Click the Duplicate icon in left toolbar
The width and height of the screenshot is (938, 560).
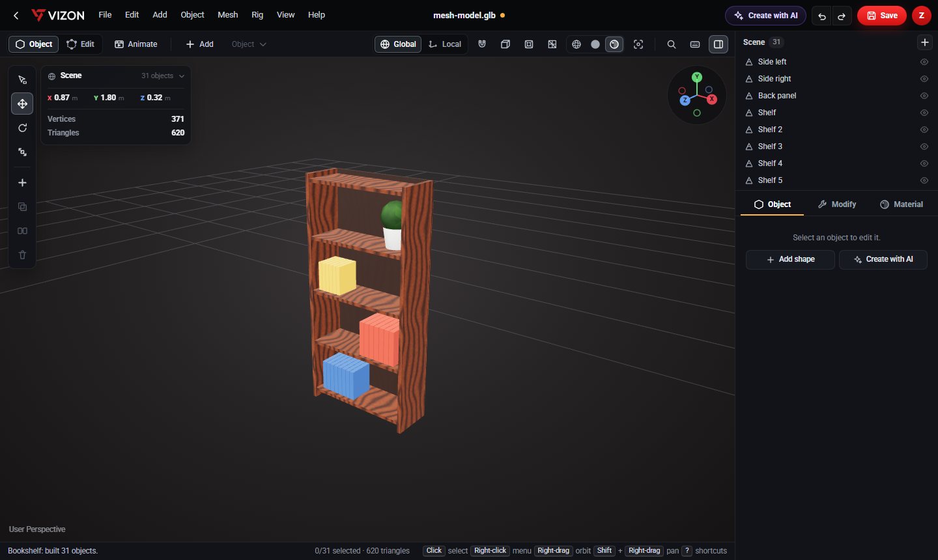[22, 207]
